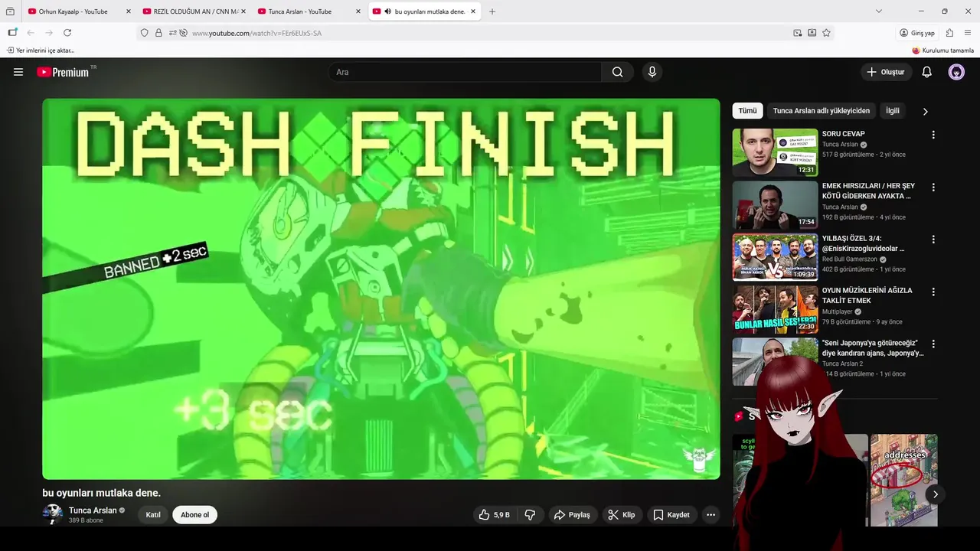
Task: Open options for SORU CEVAP video
Action: tap(933, 135)
